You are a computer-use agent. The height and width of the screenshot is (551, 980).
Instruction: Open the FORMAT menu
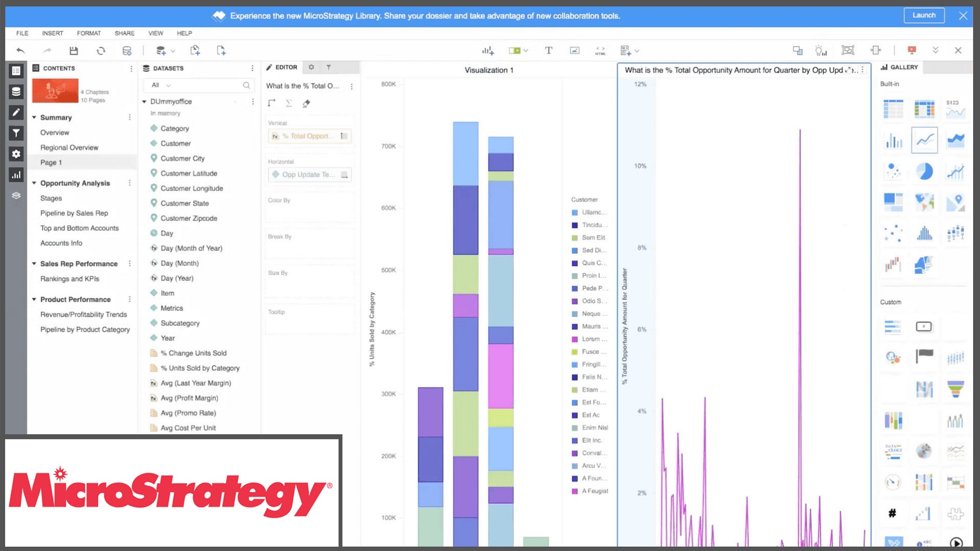click(x=89, y=33)
